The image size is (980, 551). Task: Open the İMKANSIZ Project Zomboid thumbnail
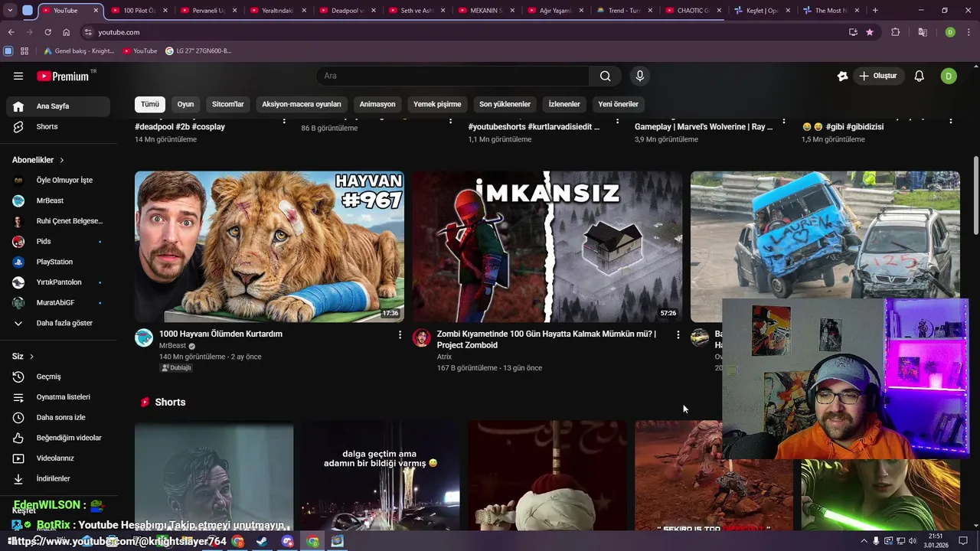(x=547, y=246)
